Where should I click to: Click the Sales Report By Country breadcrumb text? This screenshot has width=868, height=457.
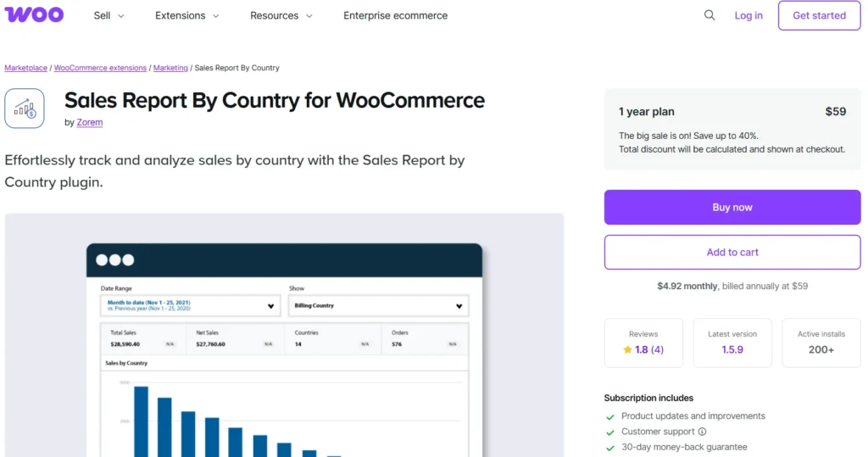coord(237,68)
